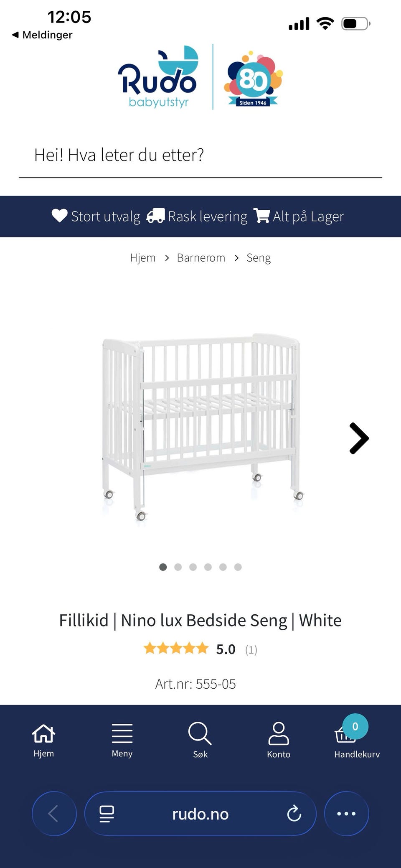
Task: Show next product image with arrow
Action: coord(359,438)
